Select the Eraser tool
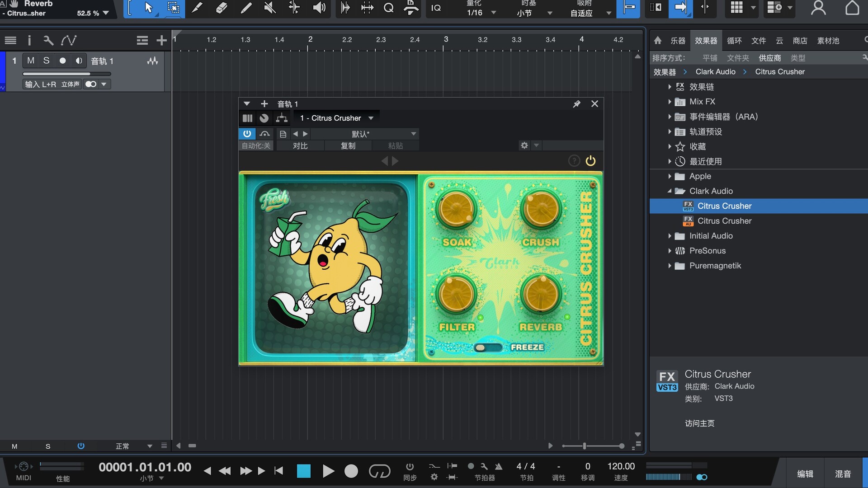The image size is (868, 488). click(x=222, y=8)
